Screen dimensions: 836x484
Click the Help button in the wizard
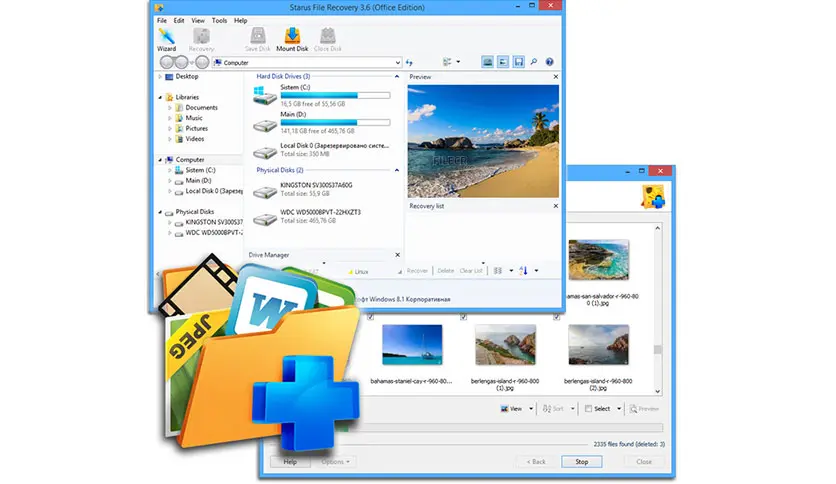coord(290,462)
